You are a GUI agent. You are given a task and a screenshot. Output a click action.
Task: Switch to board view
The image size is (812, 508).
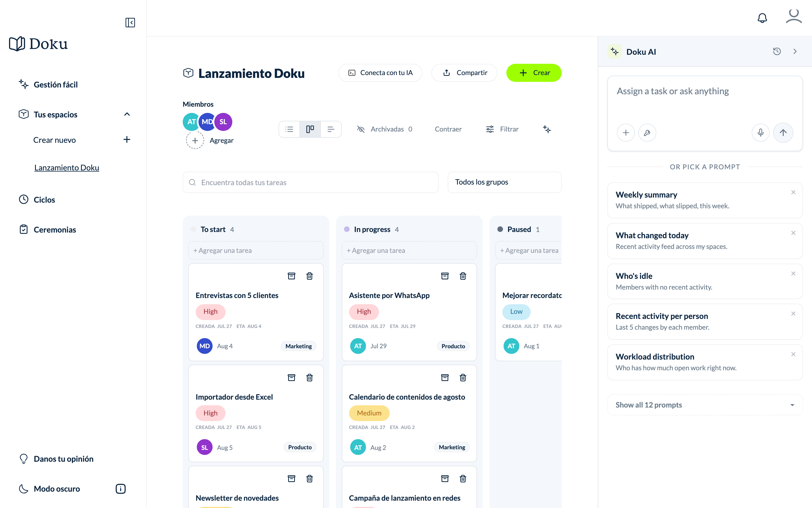tap(310, 129)
